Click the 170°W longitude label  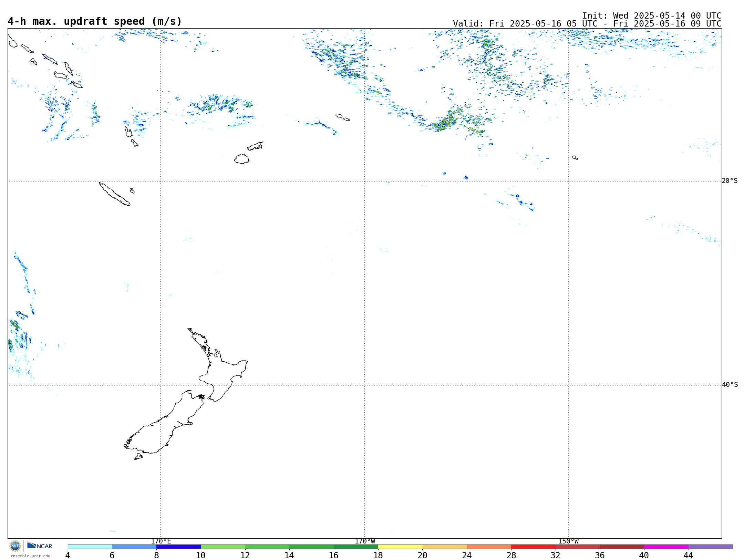(x=365, y=541)
